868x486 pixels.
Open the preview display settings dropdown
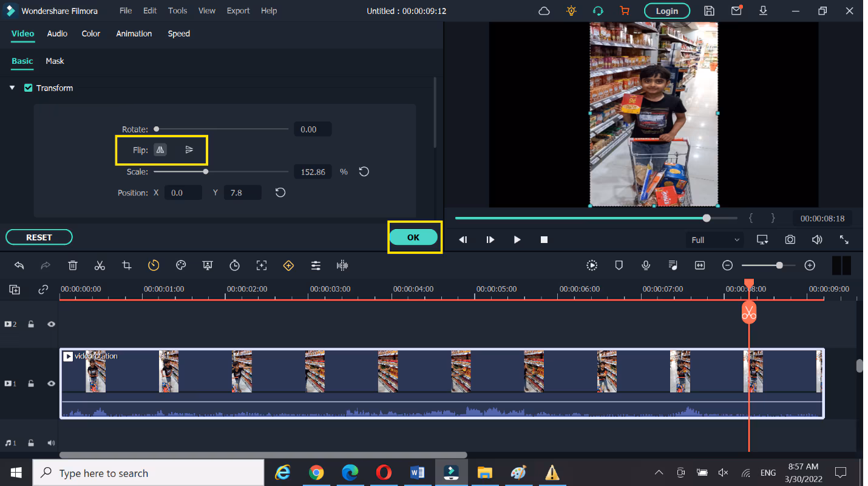(x=763, y=240)
